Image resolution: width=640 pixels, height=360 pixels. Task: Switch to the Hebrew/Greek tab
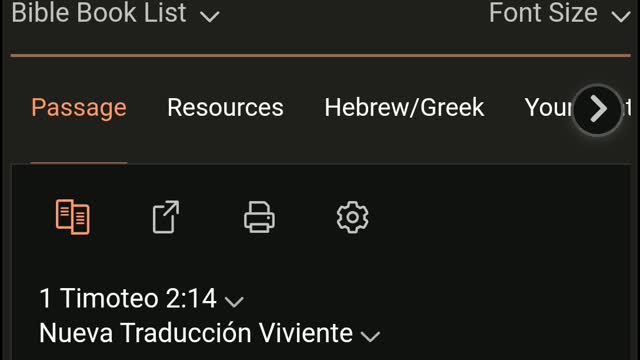coord(404,108)
